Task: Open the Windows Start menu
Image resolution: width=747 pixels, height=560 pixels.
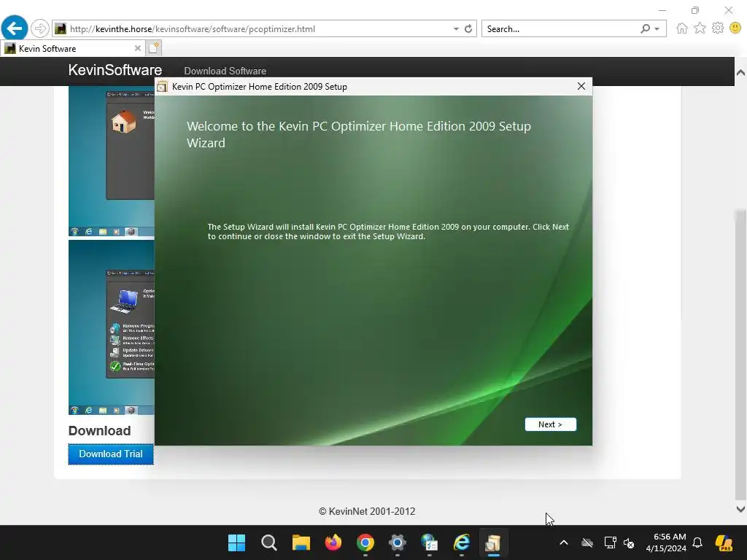Action: pos(236,542)
